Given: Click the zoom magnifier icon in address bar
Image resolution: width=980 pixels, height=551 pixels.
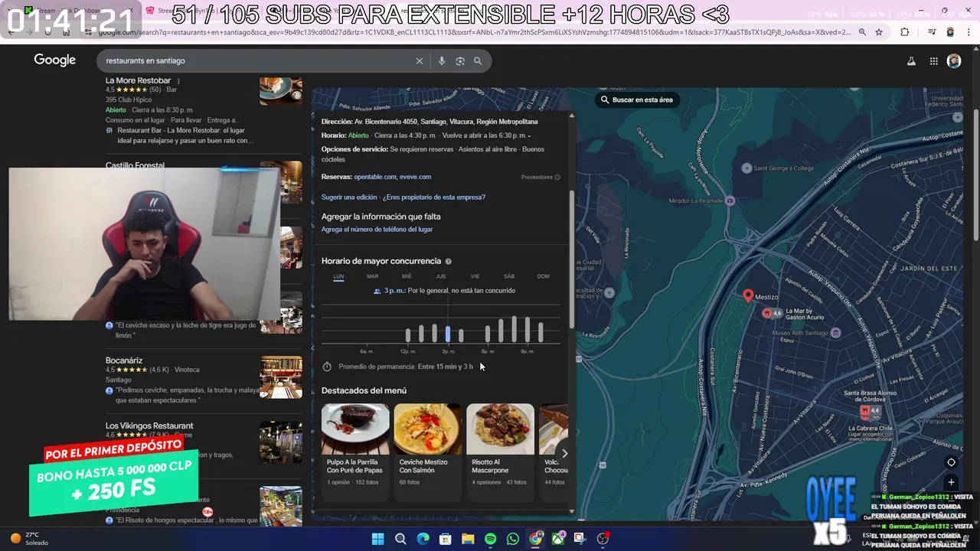Looking at the screenshot, I should pos(862,32).
